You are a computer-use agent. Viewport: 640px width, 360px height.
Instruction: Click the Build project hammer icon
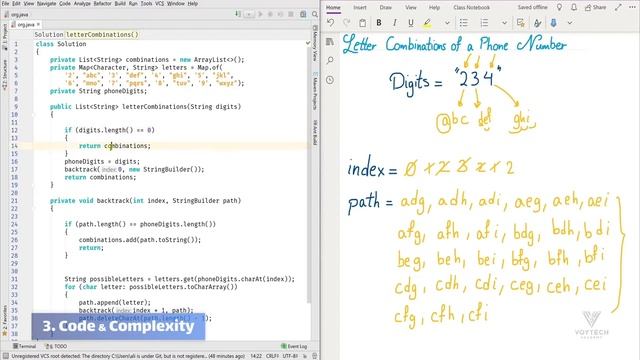(x=238, y=14)
